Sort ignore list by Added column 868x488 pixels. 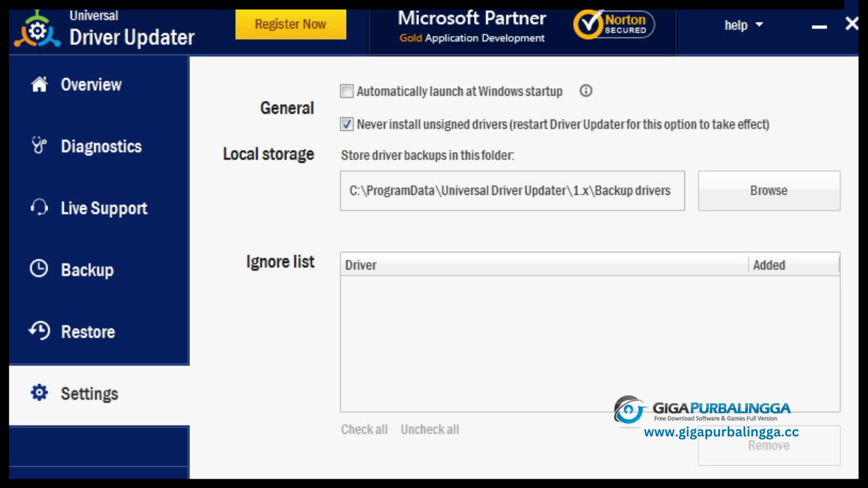(x=794, y=265)
